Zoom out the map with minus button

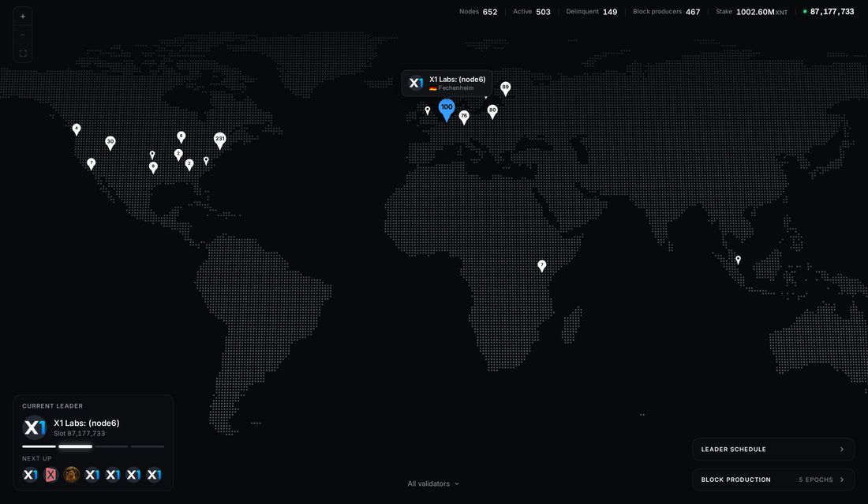pyautogui.click(x=23, y=35)
